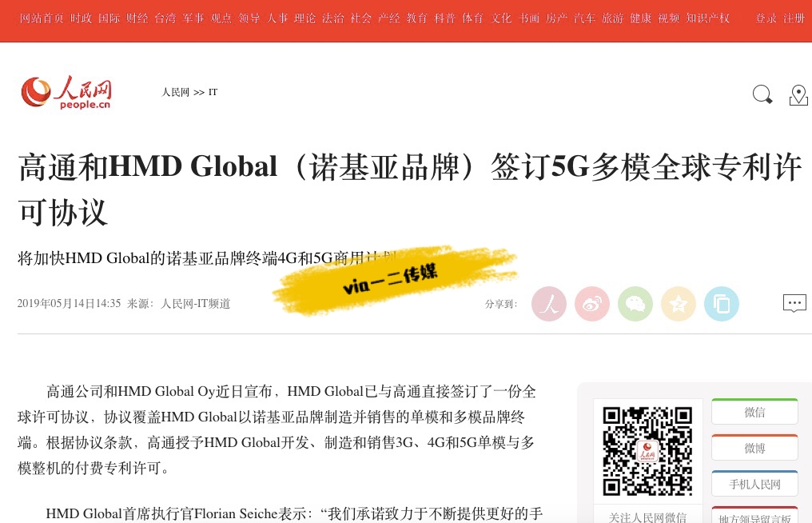The height and width of the screenshot is (523, 812).
Task: Select 领导 in the top menu
Action: pyautogui.click(x=249, y=18)
